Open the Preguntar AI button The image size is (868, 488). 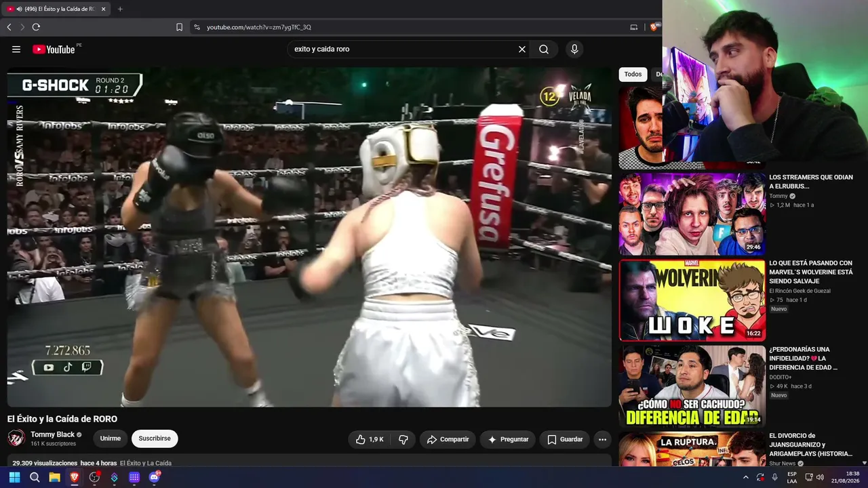pyautogui.click(x=508, y=439)
